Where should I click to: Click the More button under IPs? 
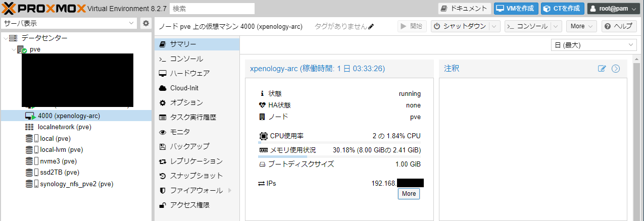(x=409, y=194)
